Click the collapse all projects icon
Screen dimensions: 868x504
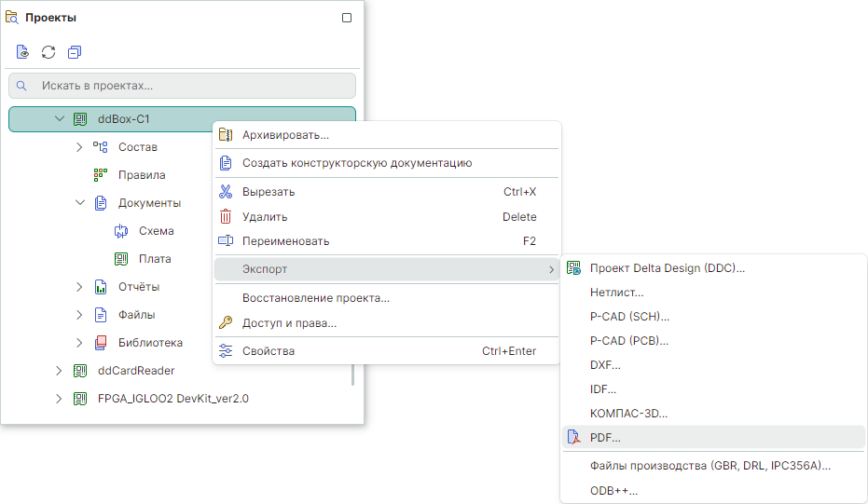coord(75,52)
